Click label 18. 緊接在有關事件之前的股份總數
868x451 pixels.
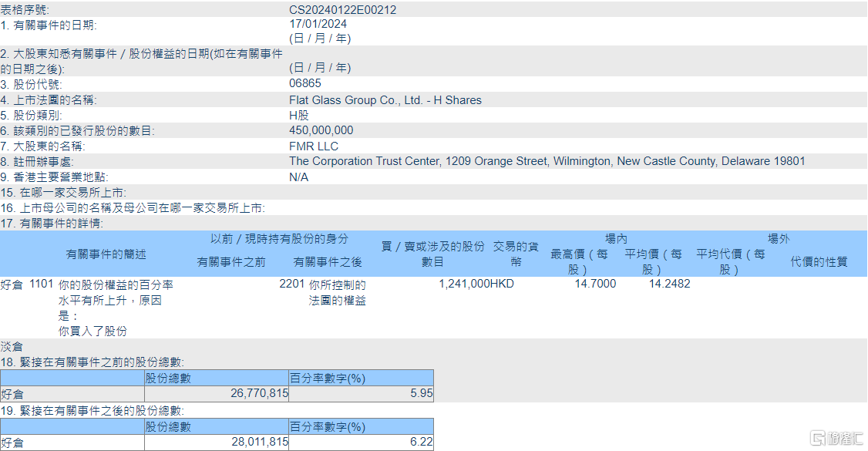(93, 362)
